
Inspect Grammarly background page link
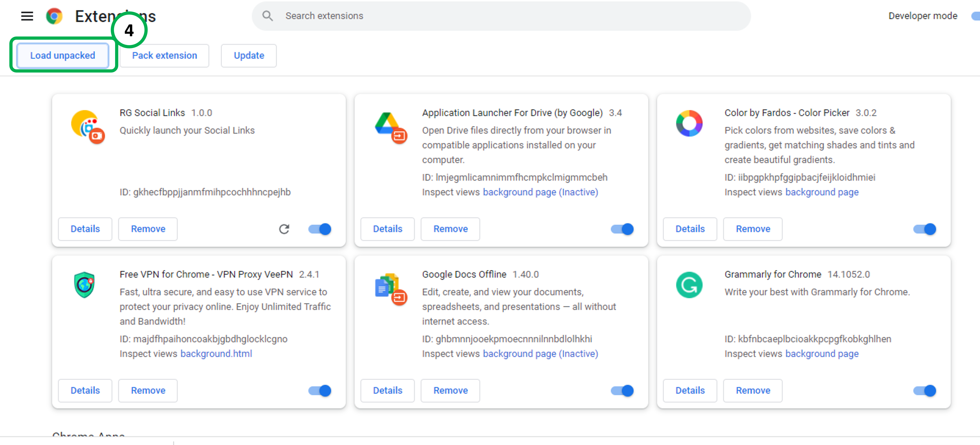click(x=822, y=354)
